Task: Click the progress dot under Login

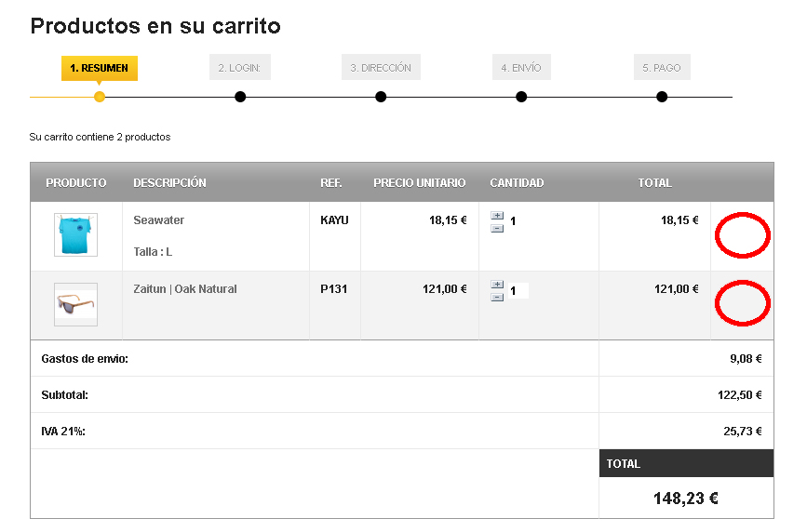Action: (240, 97)
